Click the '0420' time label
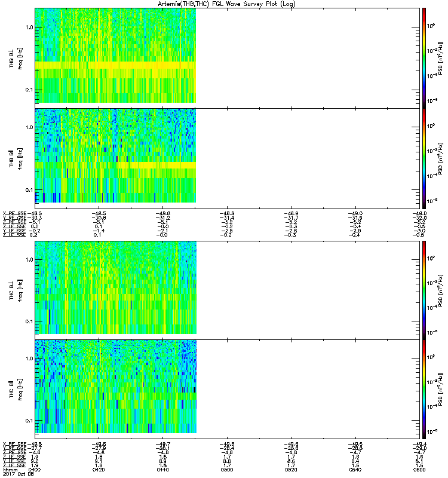Viewport: 448px width, 478px height. [99, 470]
